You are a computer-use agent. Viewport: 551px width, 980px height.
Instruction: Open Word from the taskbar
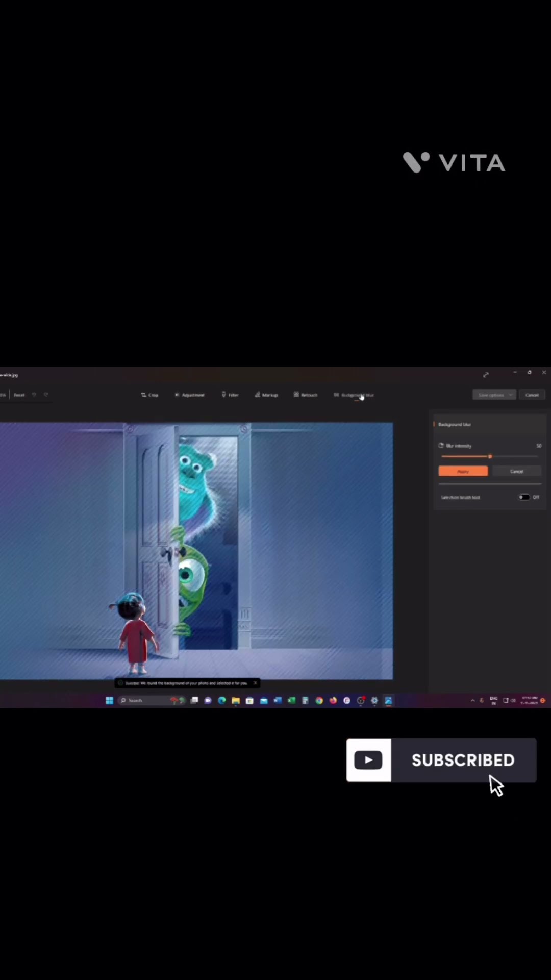click(x=278, y=701)
